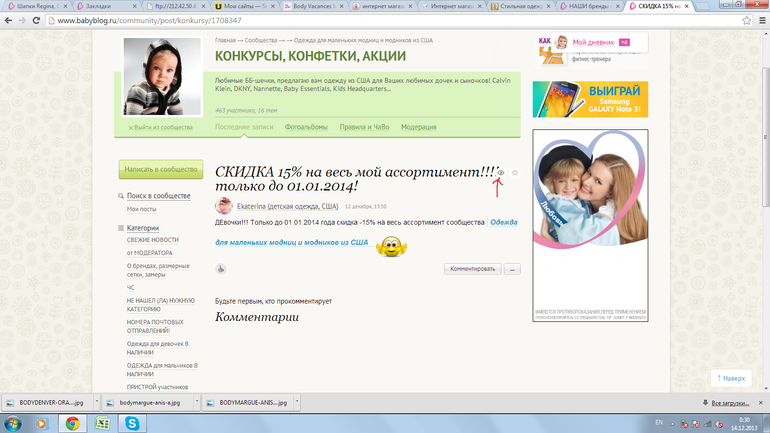Open dropdown arrow for BODYDENVER-ORA download
The image size is (770, 433).
pos(95,403)
